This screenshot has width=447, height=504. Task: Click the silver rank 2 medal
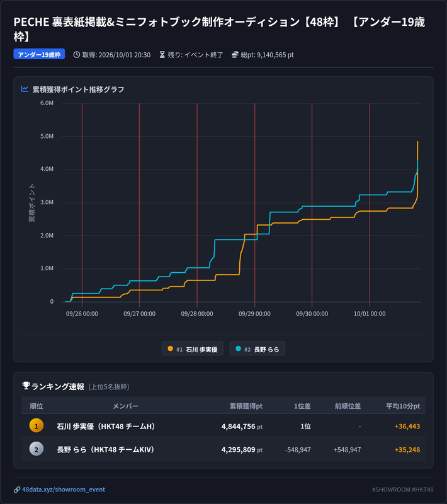[x=37, y=449]
